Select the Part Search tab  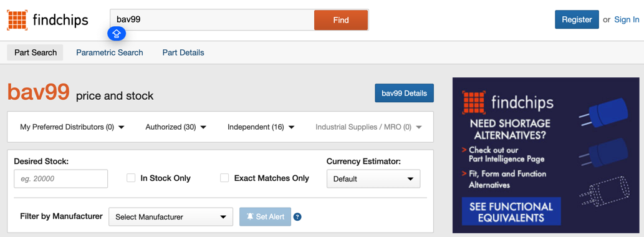36,52
